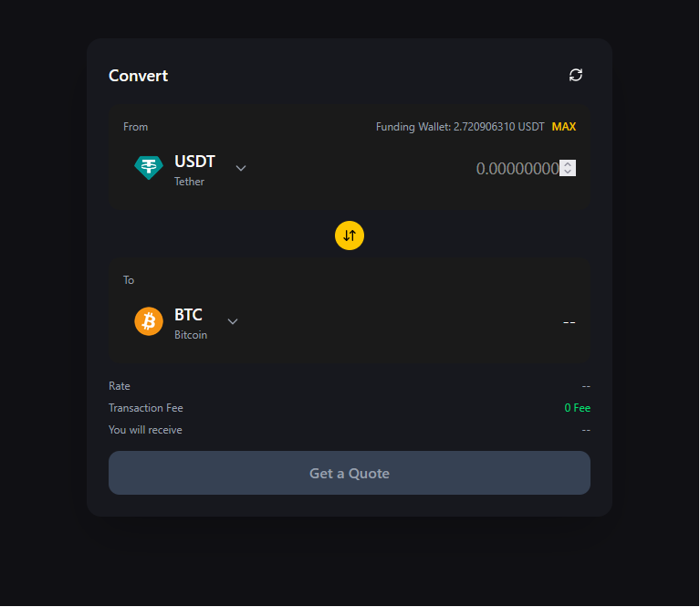Click the To amount placeholder dashes
The image size is (700, 607).
pyautogui.click(x=569, y=322)
